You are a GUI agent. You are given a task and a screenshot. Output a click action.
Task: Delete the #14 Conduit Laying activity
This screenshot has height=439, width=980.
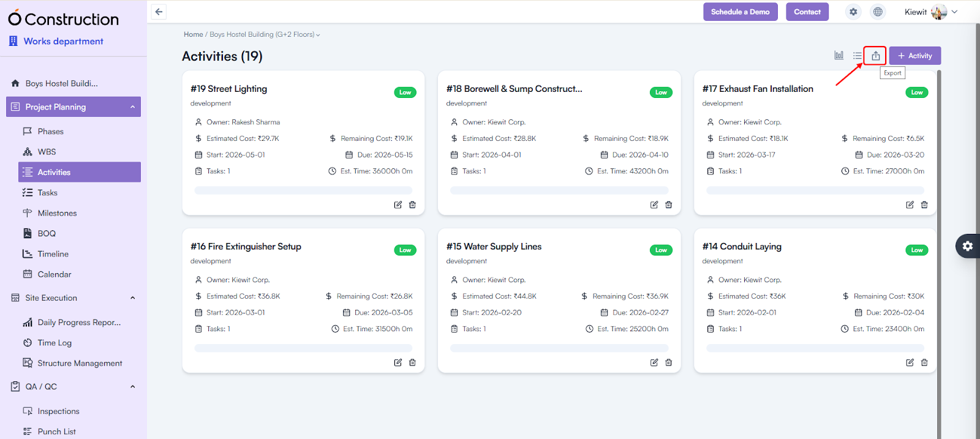[x=924, y=362]
